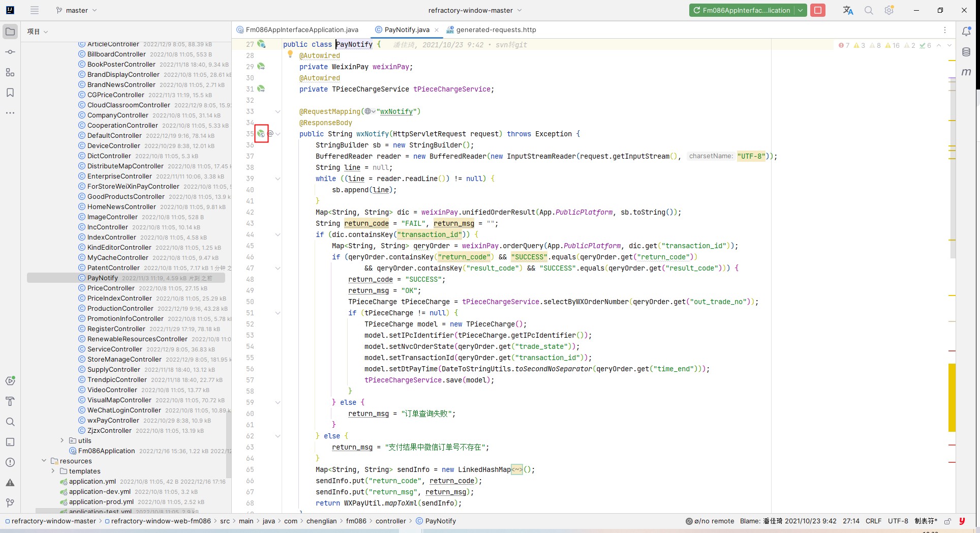Click the yellow warning stripe on the editor scrollbar
The image size is (980, 533).
[x=952, y=397]
